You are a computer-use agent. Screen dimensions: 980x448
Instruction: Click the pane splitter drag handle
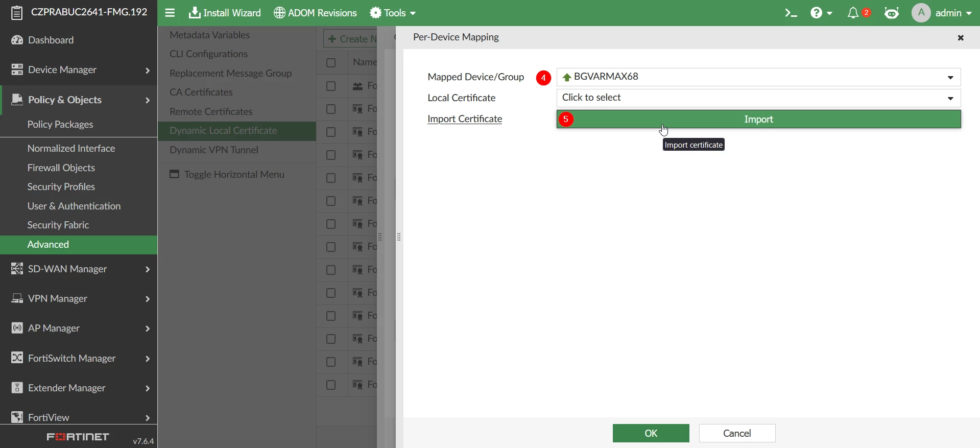pos(399,237)
